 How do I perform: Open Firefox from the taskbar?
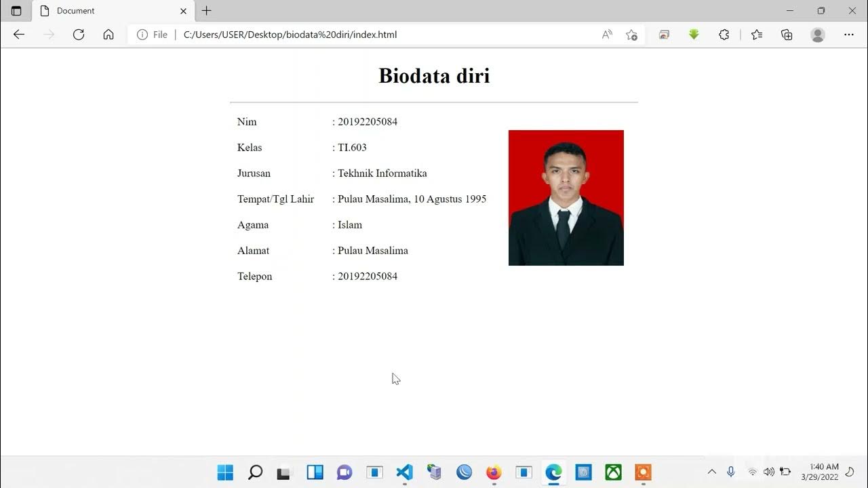click(494, 472)
